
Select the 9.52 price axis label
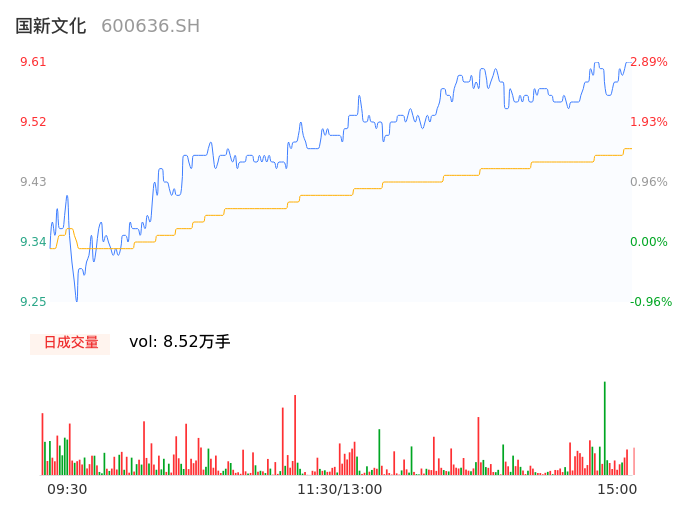[33, 122]
